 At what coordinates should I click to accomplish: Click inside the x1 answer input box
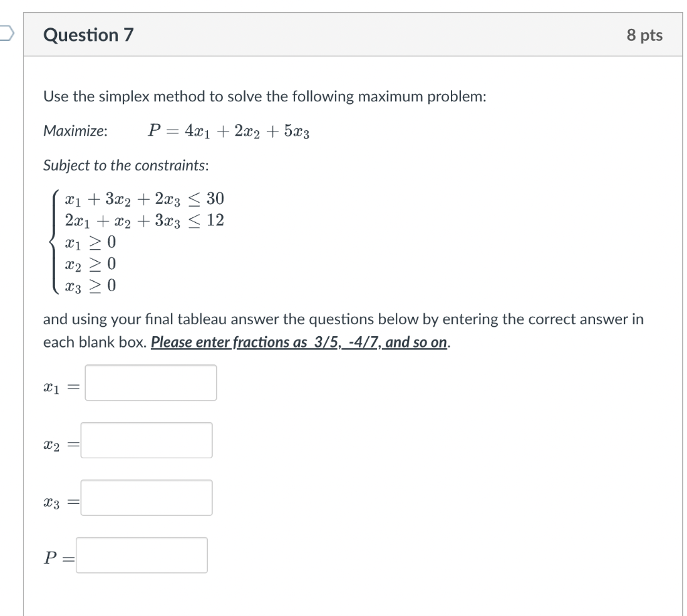(x=150, y=382)
